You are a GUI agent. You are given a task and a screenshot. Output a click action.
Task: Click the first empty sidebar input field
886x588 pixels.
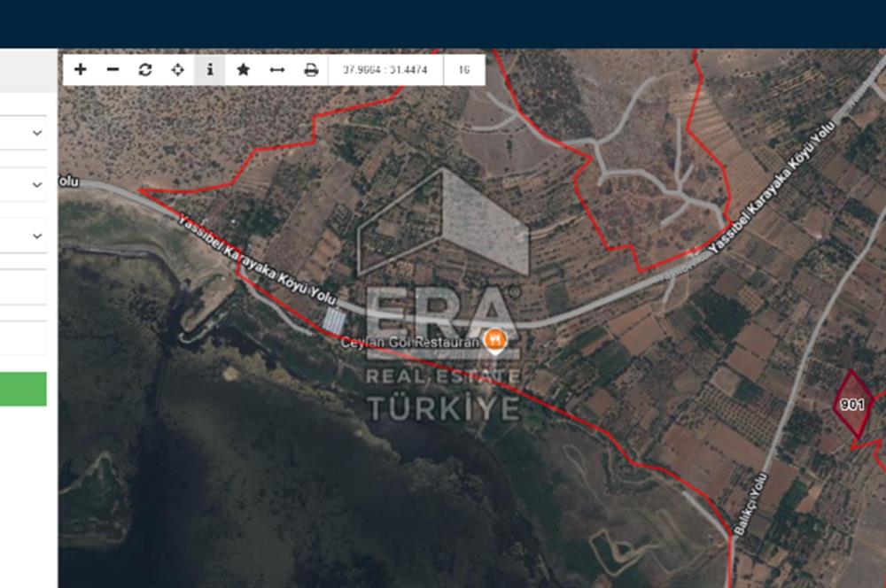click(x=23, y=288)
